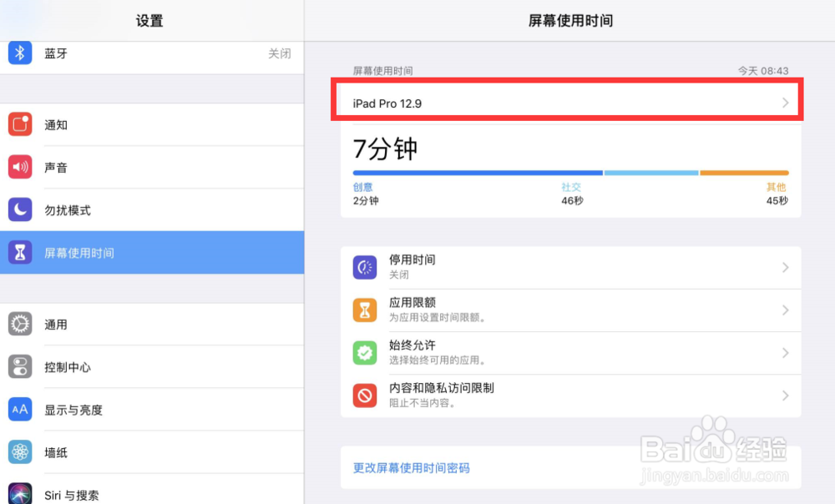Expand the 始终允许 row chevron

[x=786, y=352]
